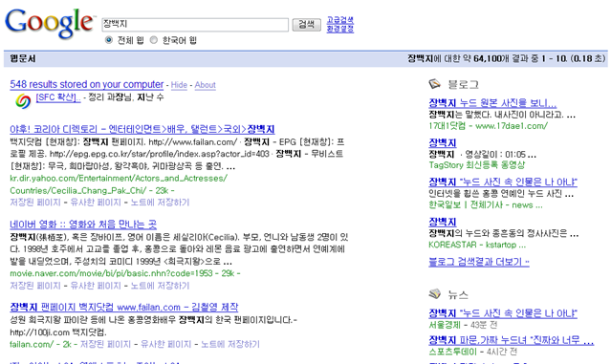Open the 고급검색 advanced search link
Viewport: 611px width, 364px height.
click(339, 20)
